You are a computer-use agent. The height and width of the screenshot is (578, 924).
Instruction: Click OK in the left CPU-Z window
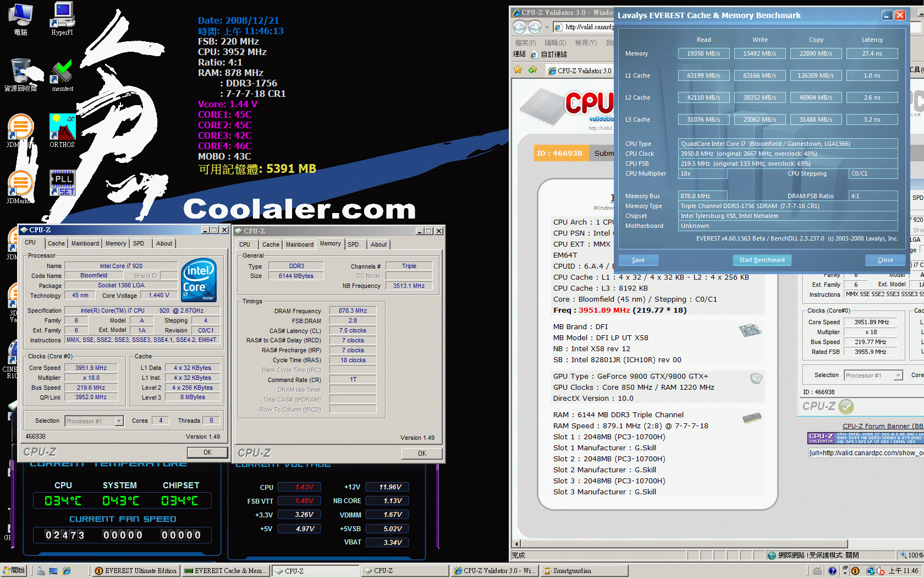click(x=207, y=452)
